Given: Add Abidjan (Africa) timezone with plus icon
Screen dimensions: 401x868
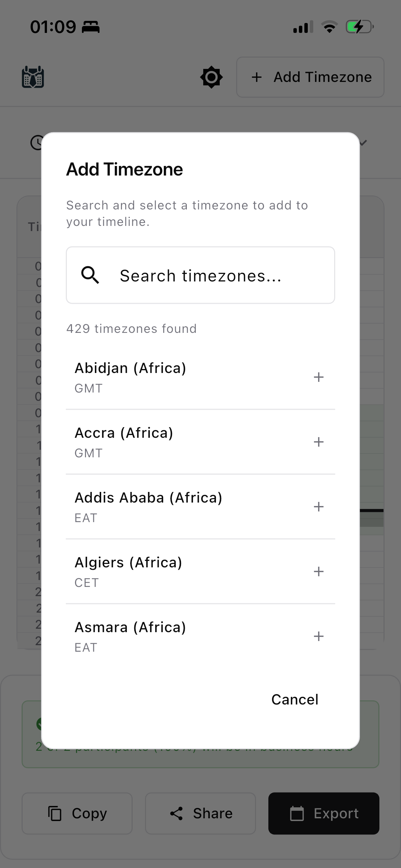Looking at the screenshot, I should coord(318,377).
